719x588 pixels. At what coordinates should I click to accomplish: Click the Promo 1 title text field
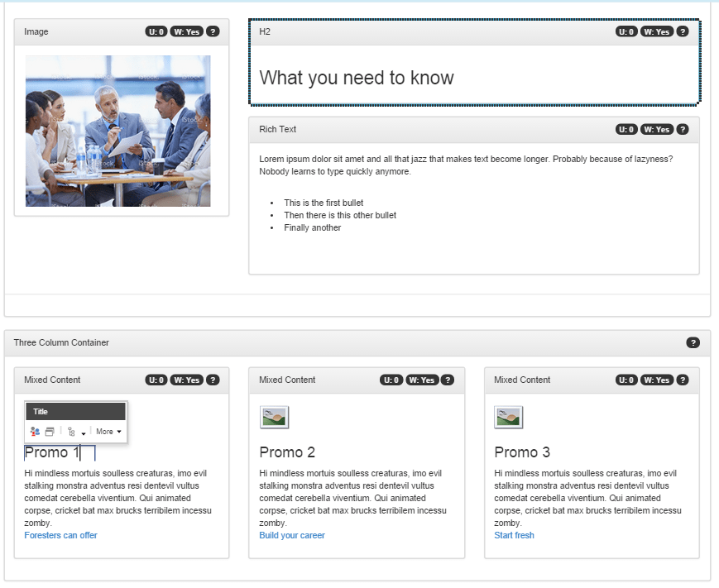[x=53, y=452]
